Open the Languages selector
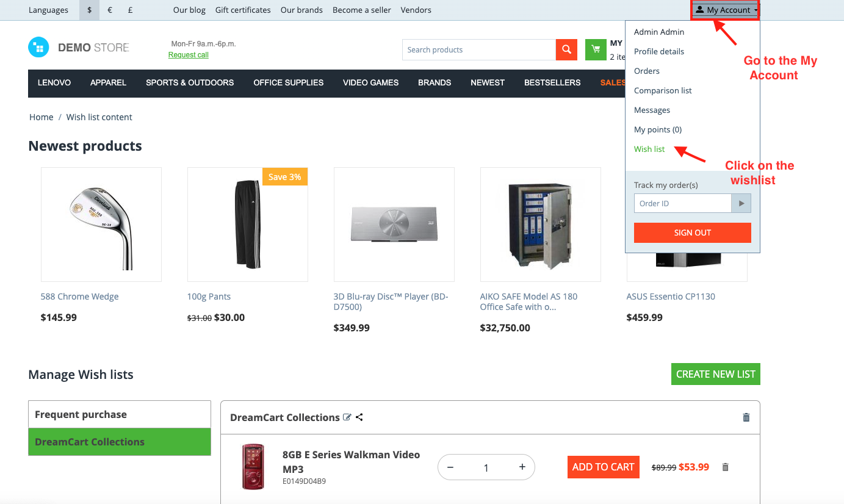 coord(48,10)
